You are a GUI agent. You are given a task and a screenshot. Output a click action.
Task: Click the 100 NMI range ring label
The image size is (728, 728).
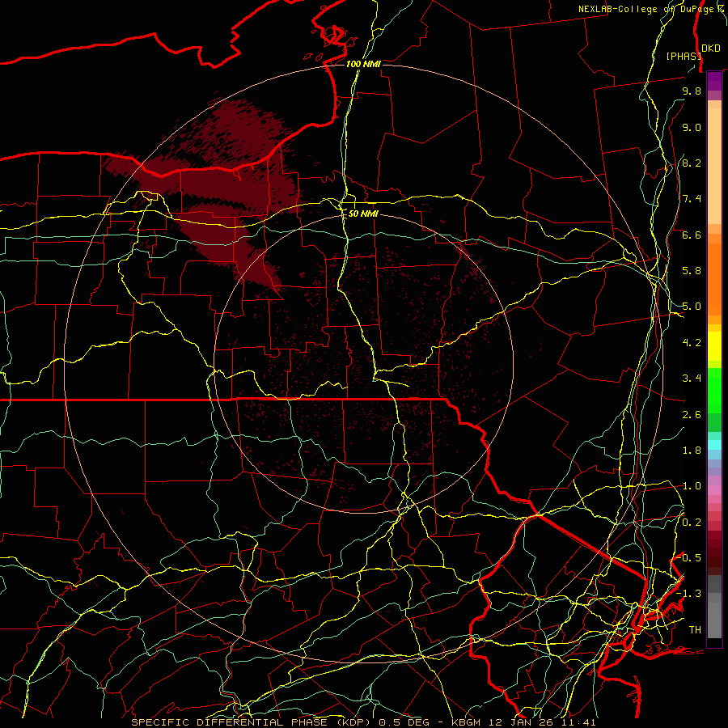[x=363, y=64]
